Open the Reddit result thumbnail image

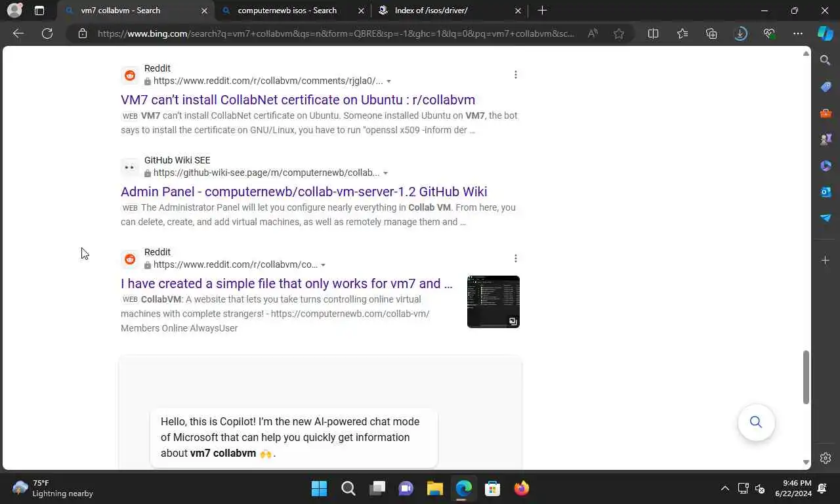click(x=493, y=302)
